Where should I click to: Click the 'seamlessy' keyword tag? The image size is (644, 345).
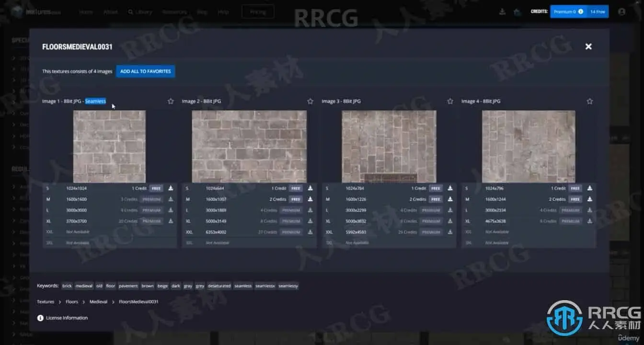coord(288,286)
